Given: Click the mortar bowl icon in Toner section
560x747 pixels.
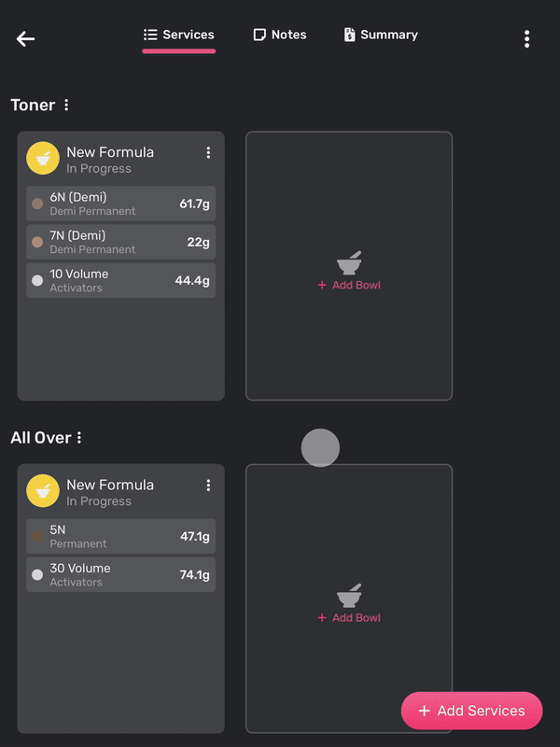Looking at the screenshot, I should [x=349, y=263].
